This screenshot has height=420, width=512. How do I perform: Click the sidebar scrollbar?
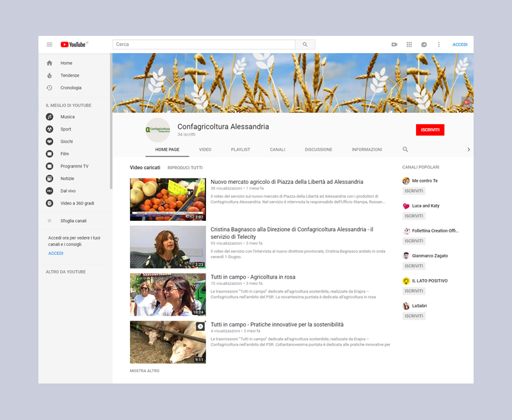[x=111, y=122]
